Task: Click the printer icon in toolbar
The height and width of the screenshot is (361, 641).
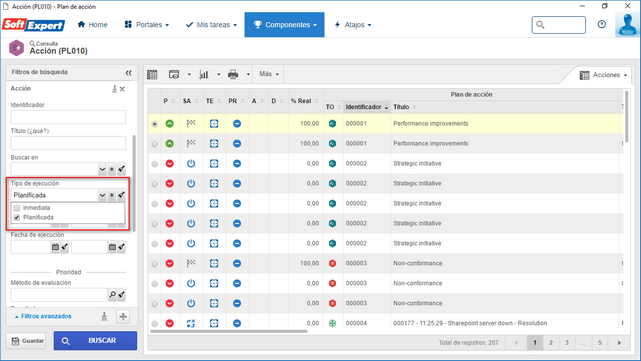Action: click(x=233, y=74)
